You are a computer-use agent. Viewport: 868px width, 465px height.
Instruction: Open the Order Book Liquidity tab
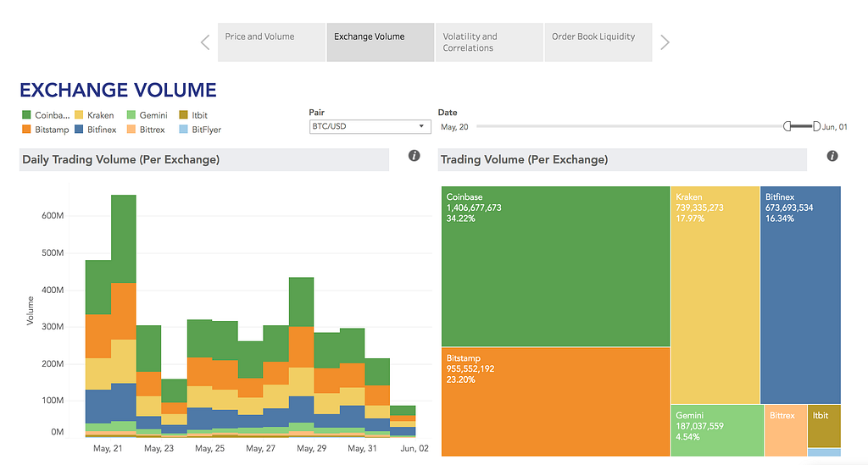point(598,42)
